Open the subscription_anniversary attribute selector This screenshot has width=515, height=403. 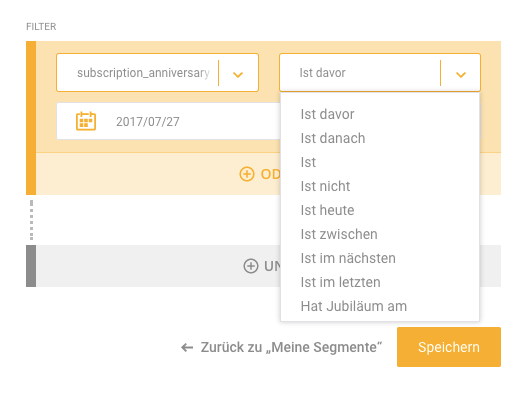pos(157,72)
